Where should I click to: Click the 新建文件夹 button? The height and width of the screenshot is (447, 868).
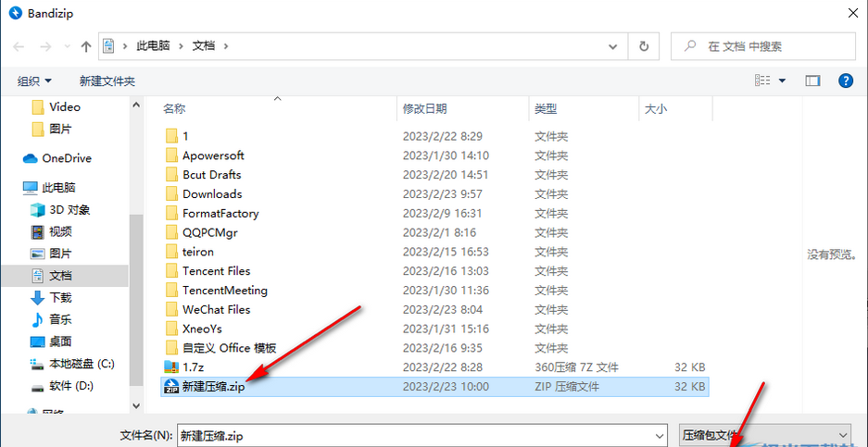click(x=107, y=81)
